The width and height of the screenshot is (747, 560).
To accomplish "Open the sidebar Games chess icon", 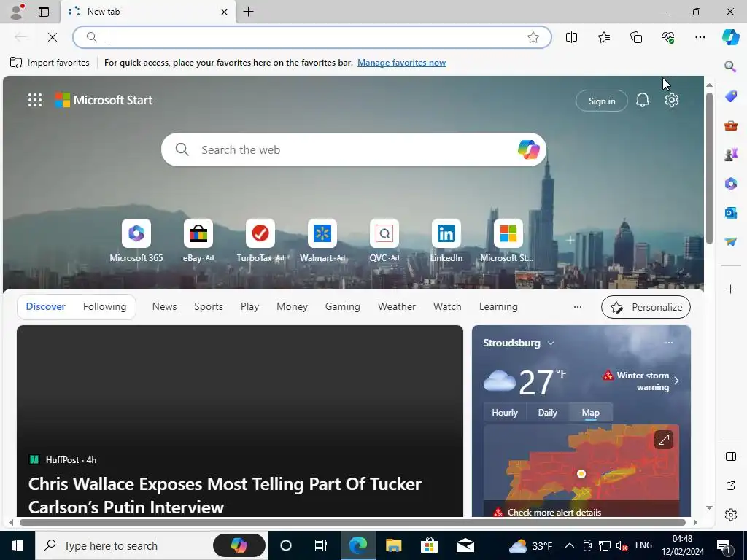I will coord(730,155).
